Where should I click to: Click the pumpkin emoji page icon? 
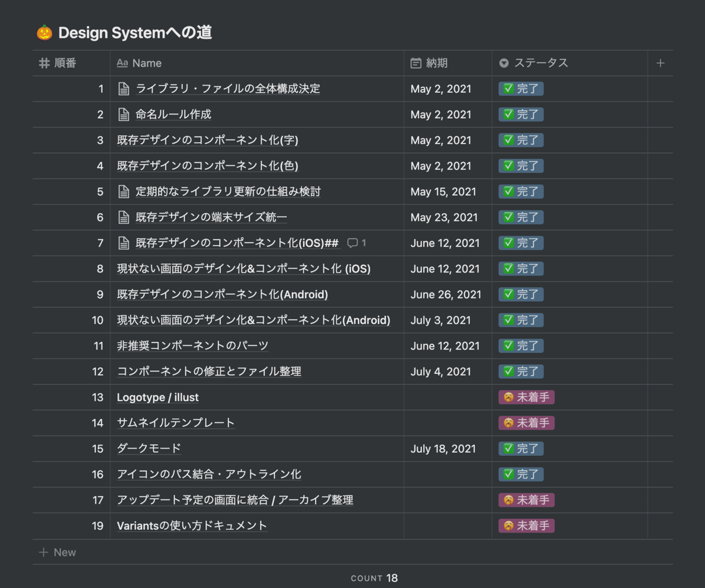click(45, 33)
